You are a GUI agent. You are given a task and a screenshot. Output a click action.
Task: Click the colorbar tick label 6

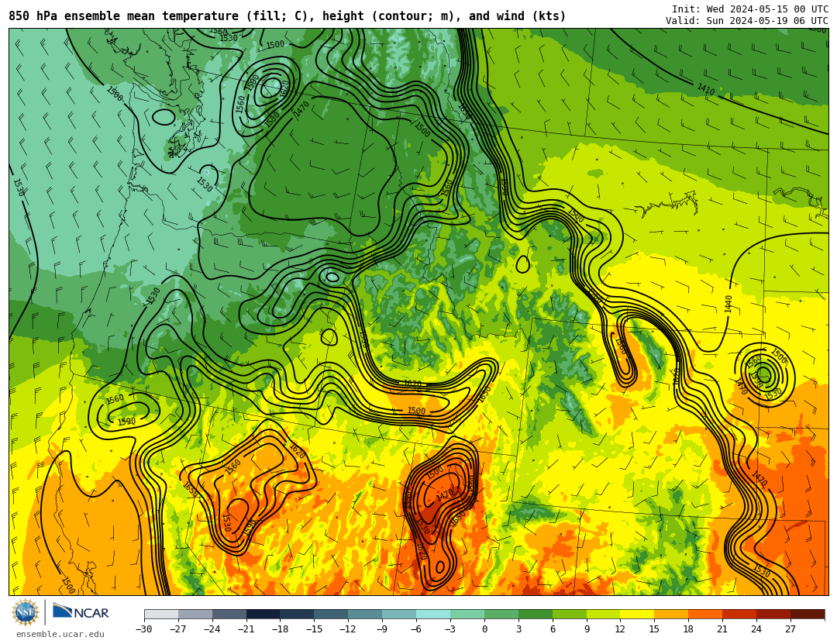pyautogui.click(x=553, y=629)
